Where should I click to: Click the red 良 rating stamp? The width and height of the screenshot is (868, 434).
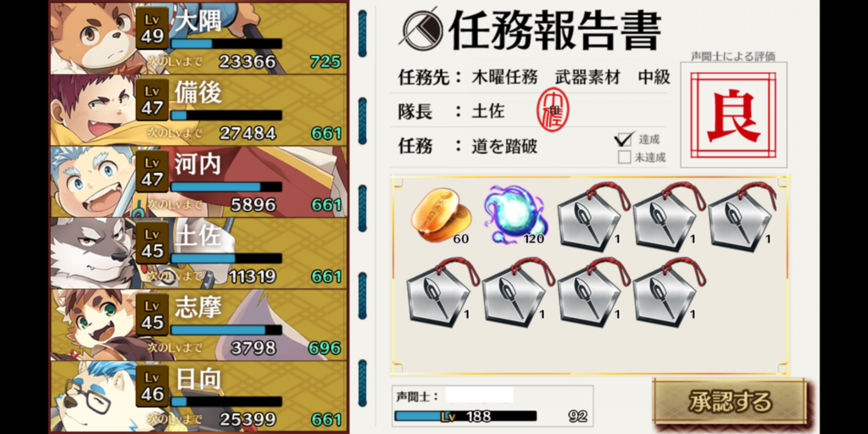pyautogui.click(x=733, y=115)
